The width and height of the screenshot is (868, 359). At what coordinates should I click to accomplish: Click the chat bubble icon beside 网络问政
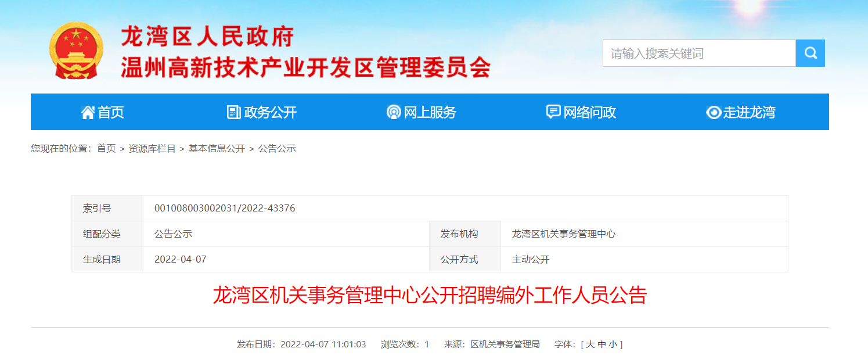point(553,112)
